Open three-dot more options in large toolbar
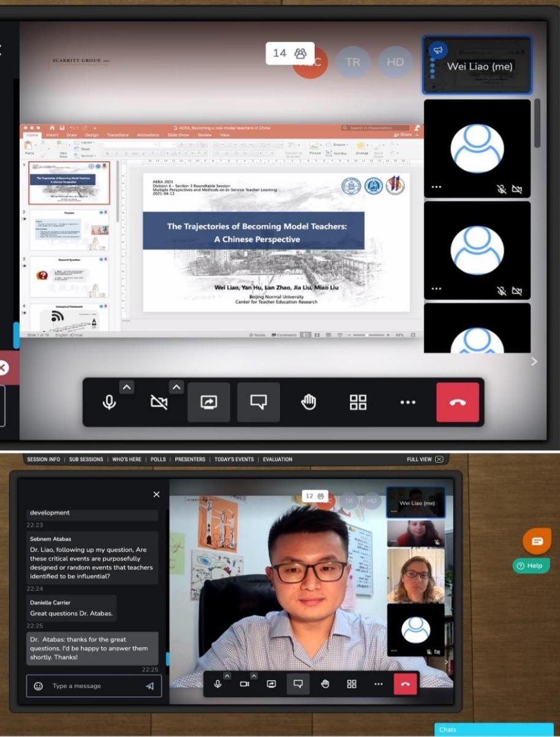 407,402
